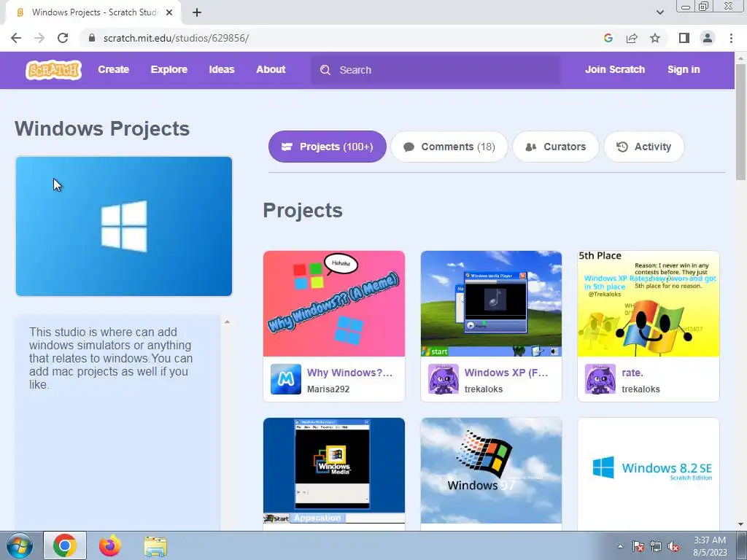Open the Windows Start orb
Screen dimensions: 747x560
[x=20, y=545]
